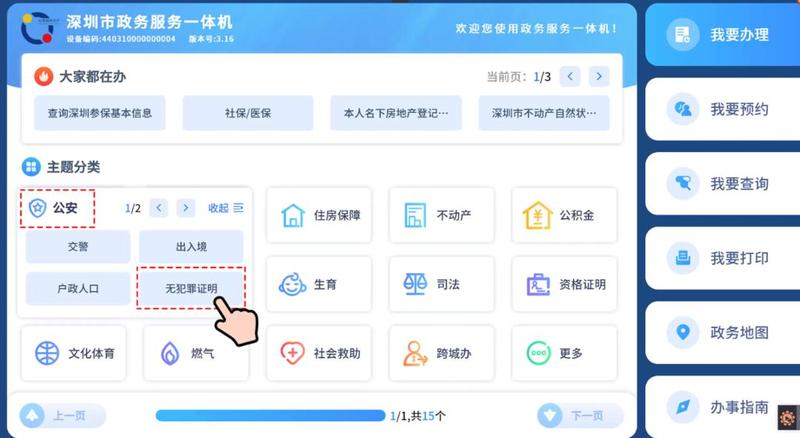Click the 社保/医保 quick service button

[x=248, y=113]
